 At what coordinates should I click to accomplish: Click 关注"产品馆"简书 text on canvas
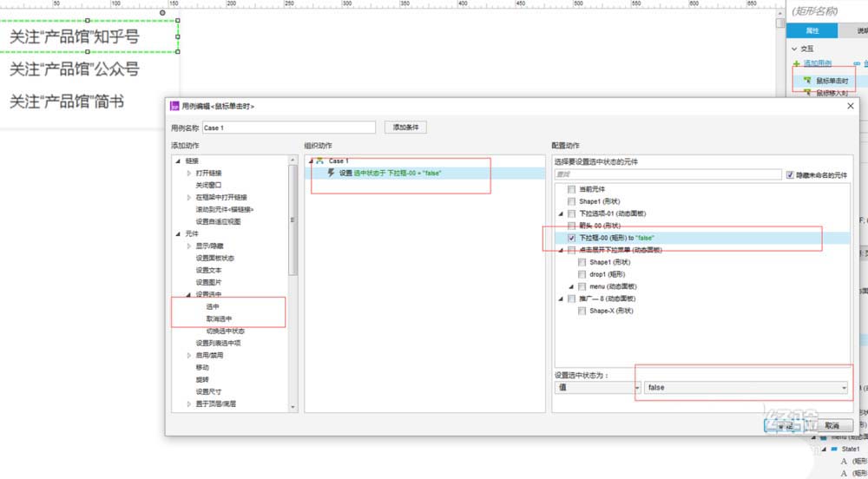point(67,102)
